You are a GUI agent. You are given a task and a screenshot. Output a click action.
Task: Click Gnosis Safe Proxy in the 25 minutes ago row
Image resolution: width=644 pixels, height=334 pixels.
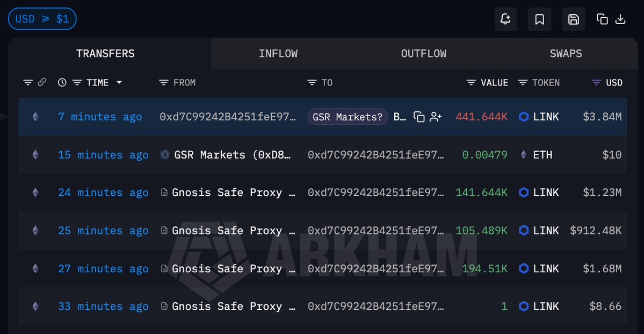(234, 230)
